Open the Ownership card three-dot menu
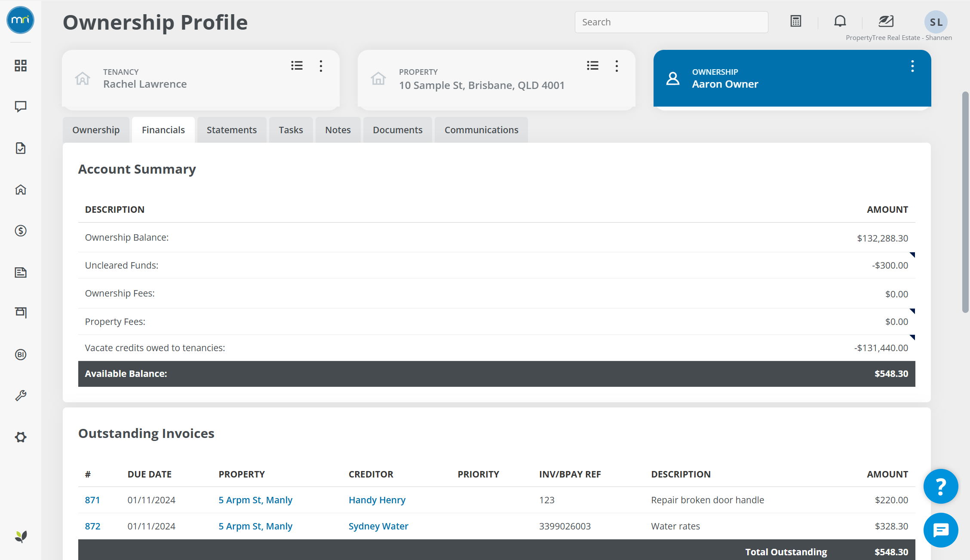Viewport: 970px width, 560px height. click(x=912, y=66)
